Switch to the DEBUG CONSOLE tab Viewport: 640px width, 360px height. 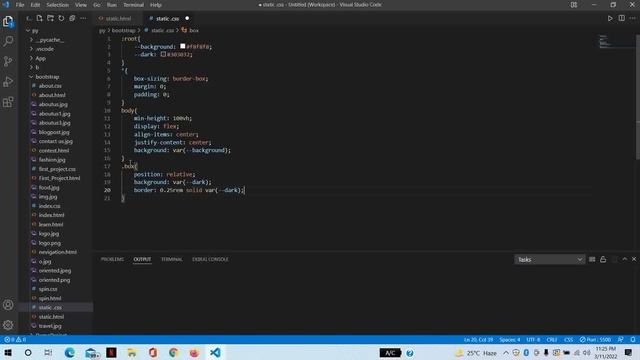tap(210, 259)
